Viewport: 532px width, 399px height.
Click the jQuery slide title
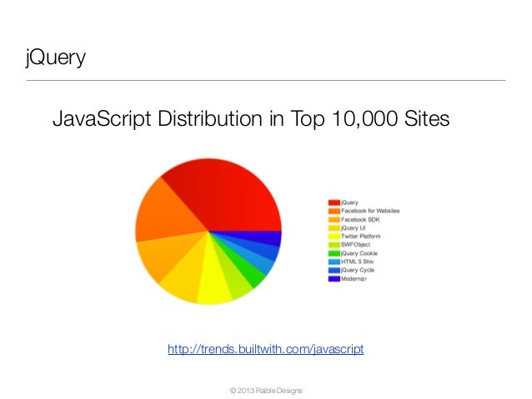56,57
